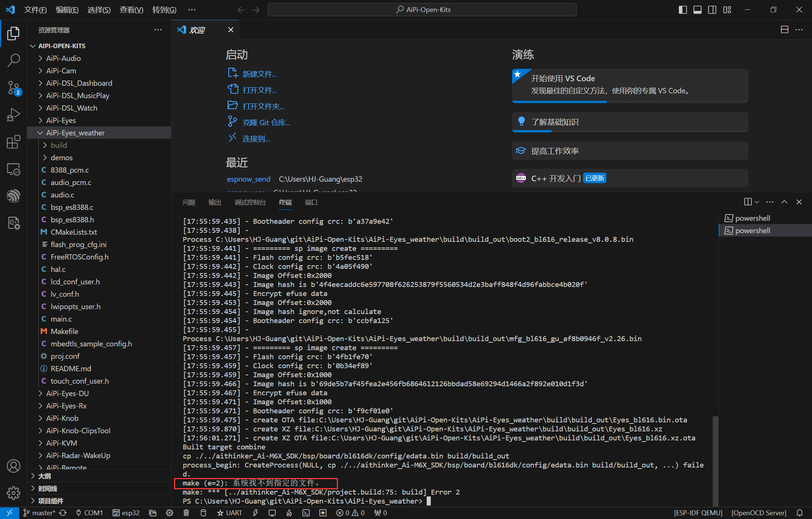Open Run and Debug view
Image resolution: width=812 pixels, height=519 pixels.
pyautogui.click(x=14, y=115)
